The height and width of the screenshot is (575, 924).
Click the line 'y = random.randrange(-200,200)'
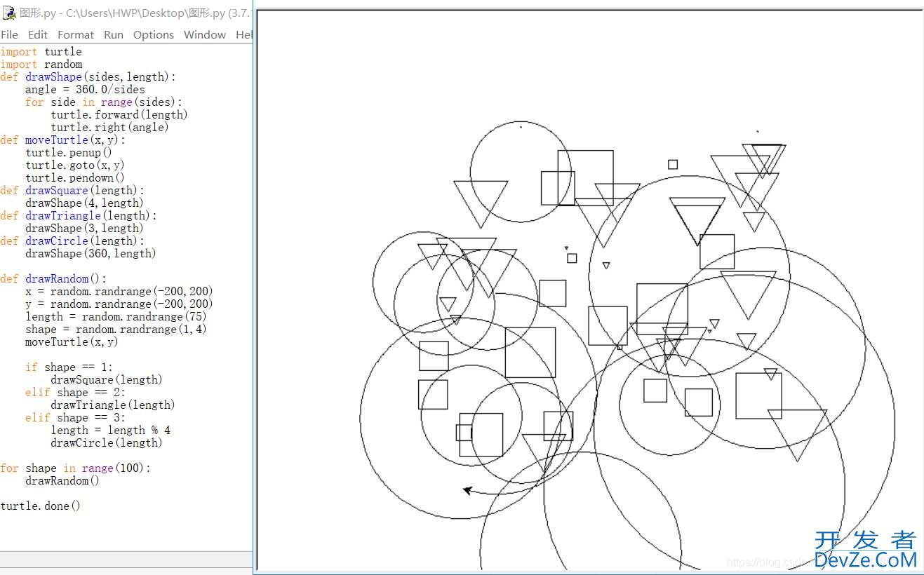click(119, 304)
